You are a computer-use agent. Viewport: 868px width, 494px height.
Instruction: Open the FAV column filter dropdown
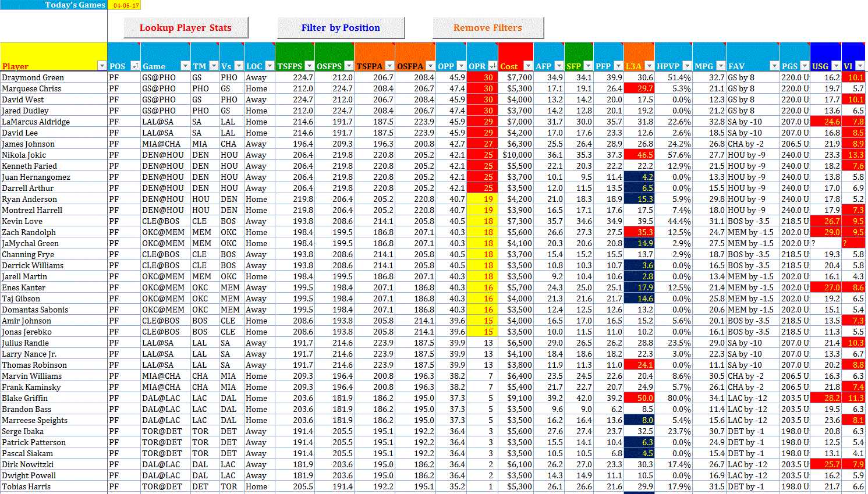pyautogui.click(x=774, y=66)
